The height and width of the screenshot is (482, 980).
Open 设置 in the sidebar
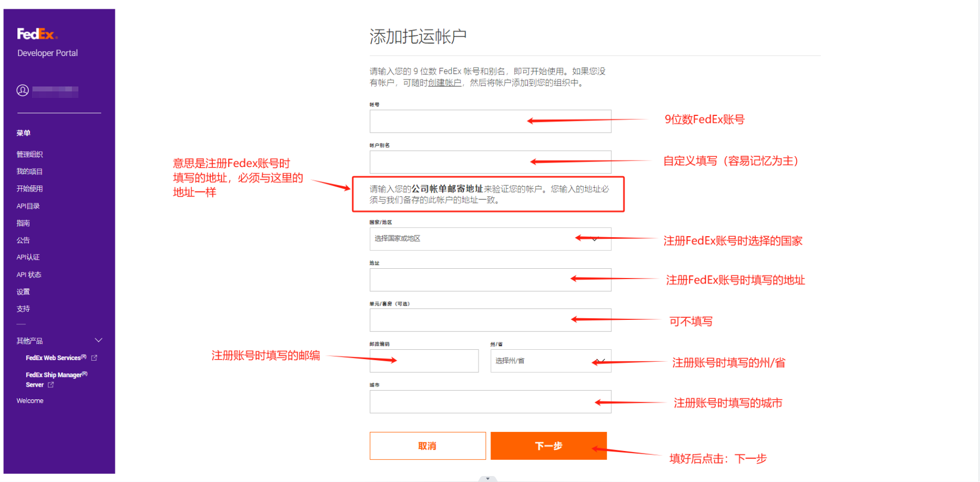point(23,292)
